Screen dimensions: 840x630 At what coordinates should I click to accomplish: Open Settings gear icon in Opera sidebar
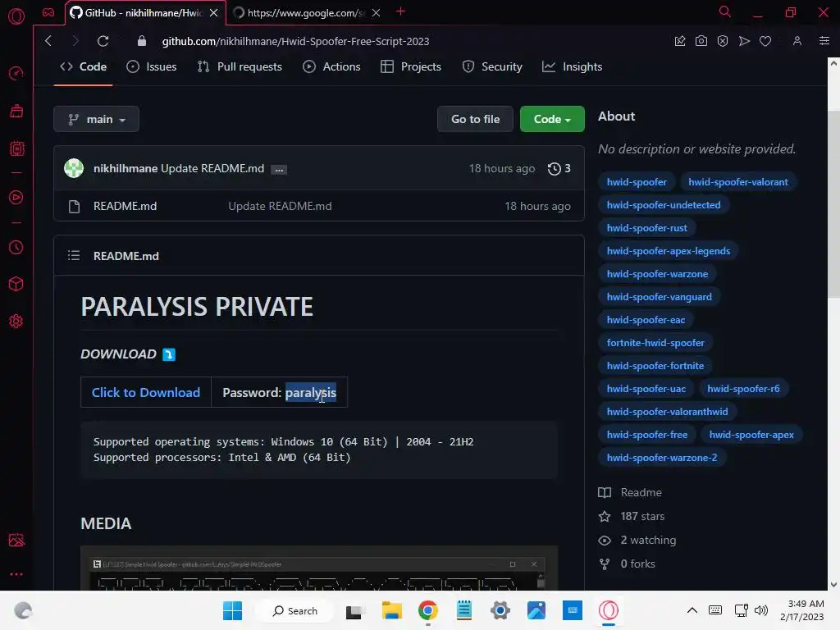(x=16, y=321)
